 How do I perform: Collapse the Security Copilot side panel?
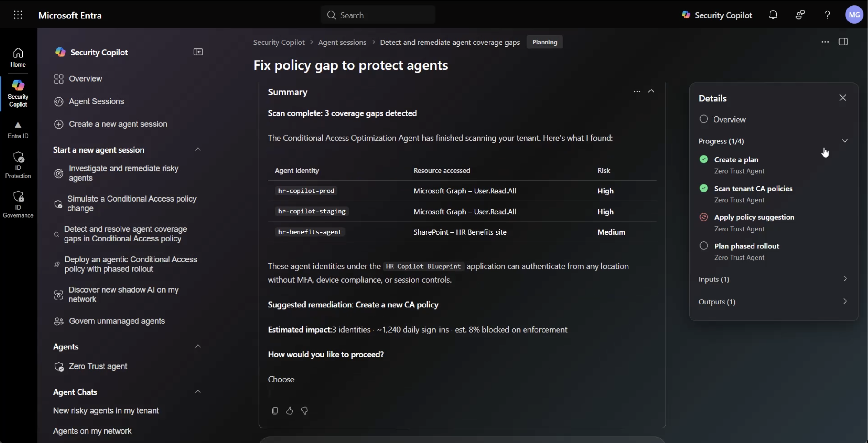coord(198,52)
